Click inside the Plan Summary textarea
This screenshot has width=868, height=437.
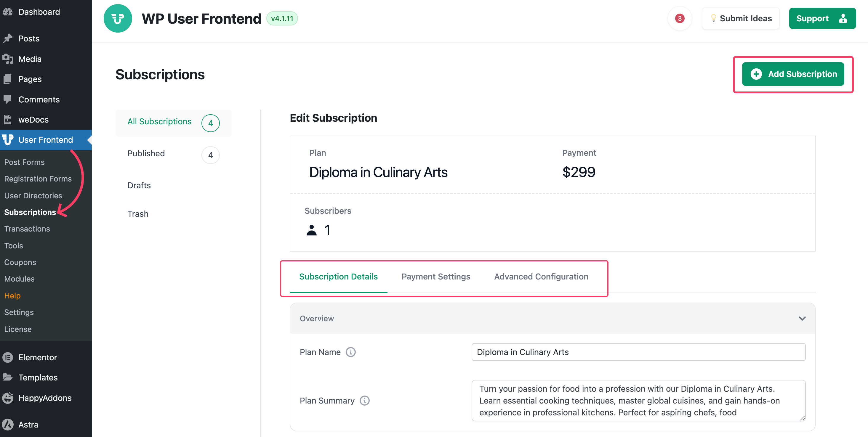point(638,400)
